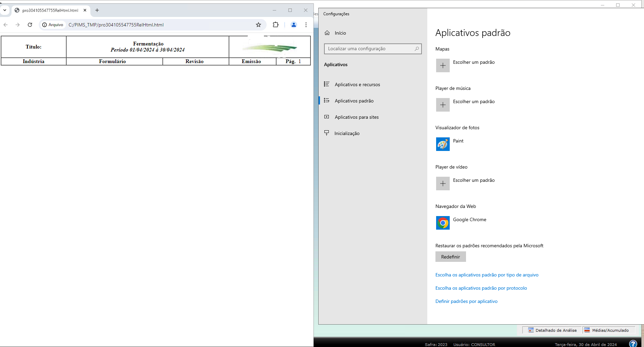Close the pro304105547755RelHtml.html tab

(85, 10)
